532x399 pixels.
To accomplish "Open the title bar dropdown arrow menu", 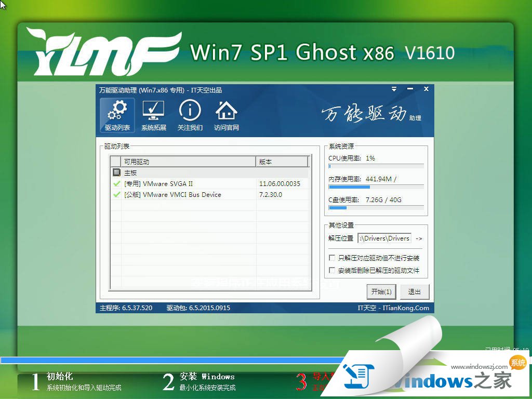I will coord(394,89).
